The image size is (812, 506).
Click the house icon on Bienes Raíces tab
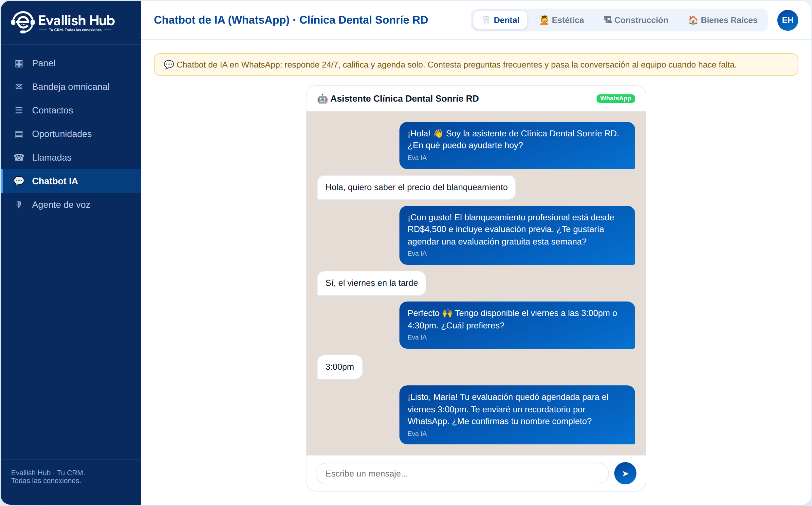(x=693, y=20)
